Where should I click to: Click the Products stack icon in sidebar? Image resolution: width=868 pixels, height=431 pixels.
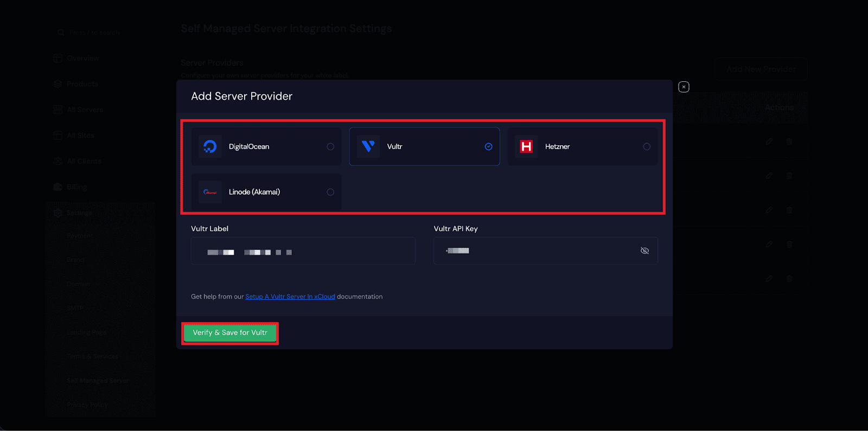[x=58, y=84]
